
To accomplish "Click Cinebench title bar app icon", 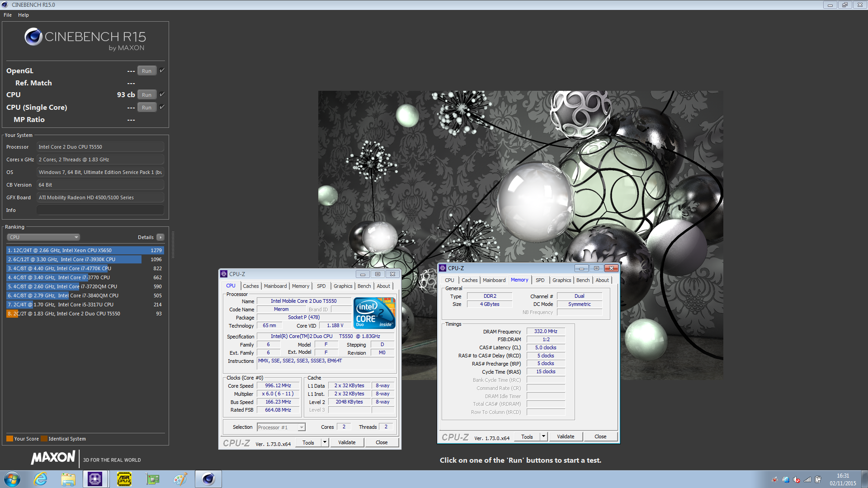I will click(x=5, y=5).
